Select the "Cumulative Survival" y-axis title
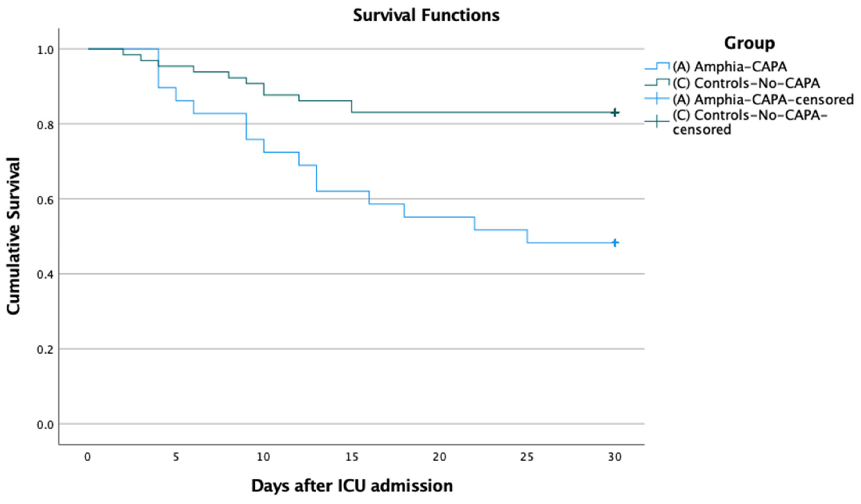Image resolution: width=861 pixels, height=504 pixels. [x=14, y=236]
